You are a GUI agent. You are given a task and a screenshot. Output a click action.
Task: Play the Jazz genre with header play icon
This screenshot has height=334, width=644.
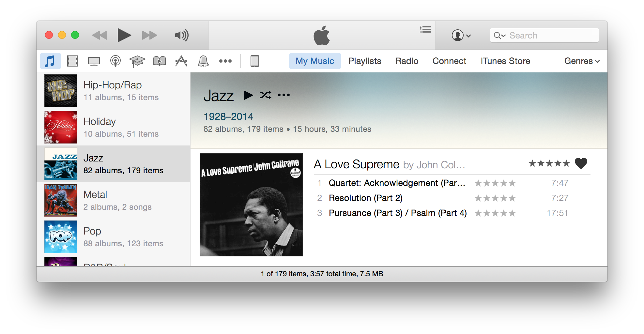248,95
